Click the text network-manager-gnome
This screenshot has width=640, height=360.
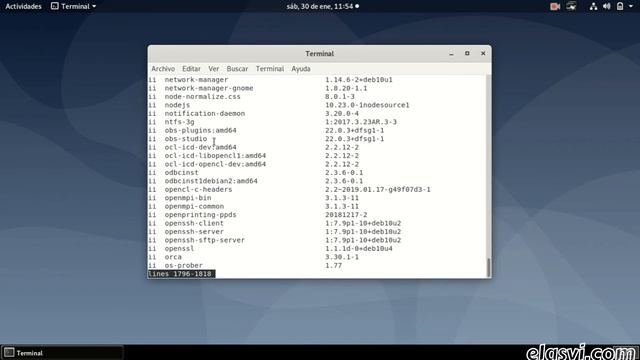pyautogui.click(x=209, y=88)
